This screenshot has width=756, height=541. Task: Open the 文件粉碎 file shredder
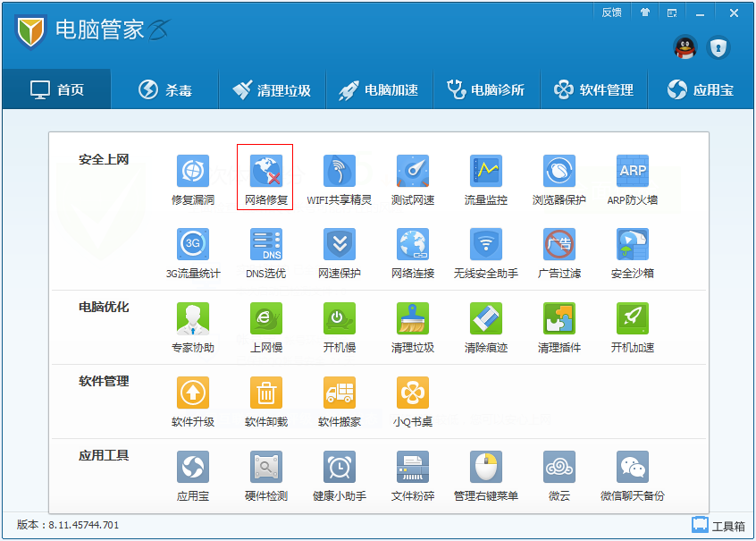[x=412, y=468]
